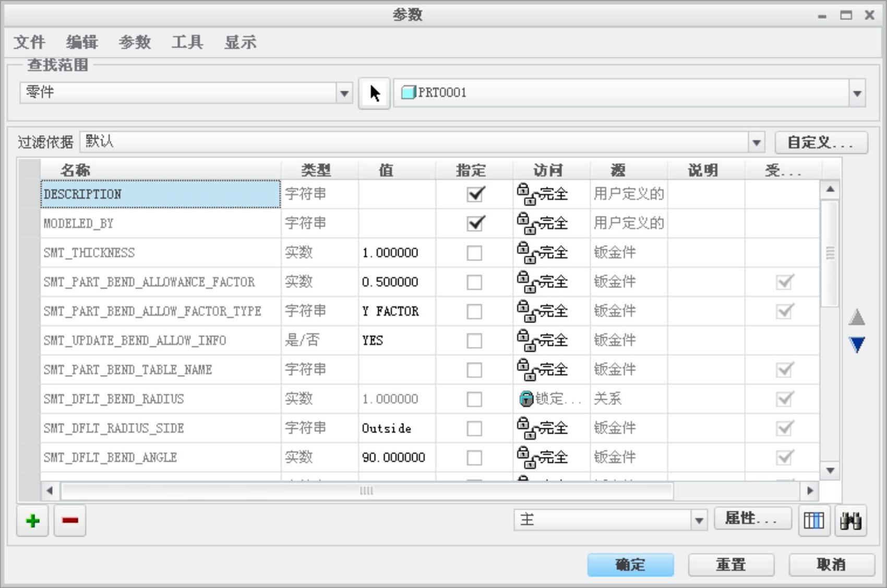Click the selection arrow picker icon

[374, 93]
